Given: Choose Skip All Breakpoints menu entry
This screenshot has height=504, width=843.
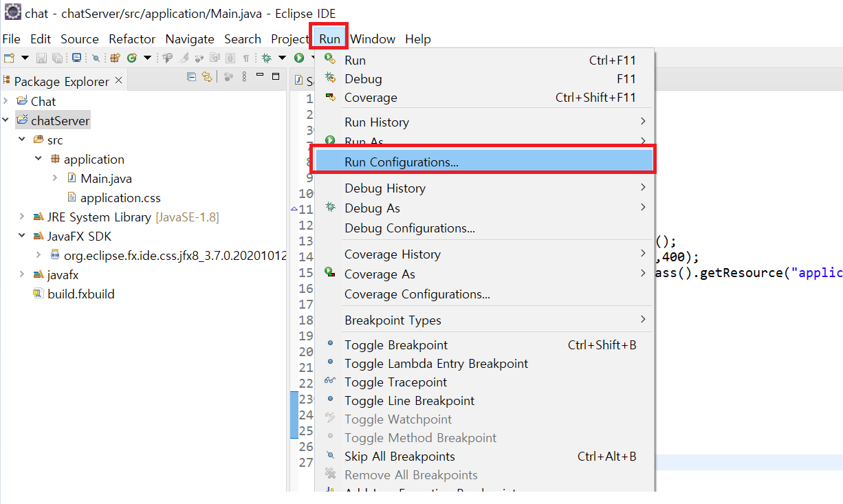Looking at the screenshot, I should tap(485, 457).
